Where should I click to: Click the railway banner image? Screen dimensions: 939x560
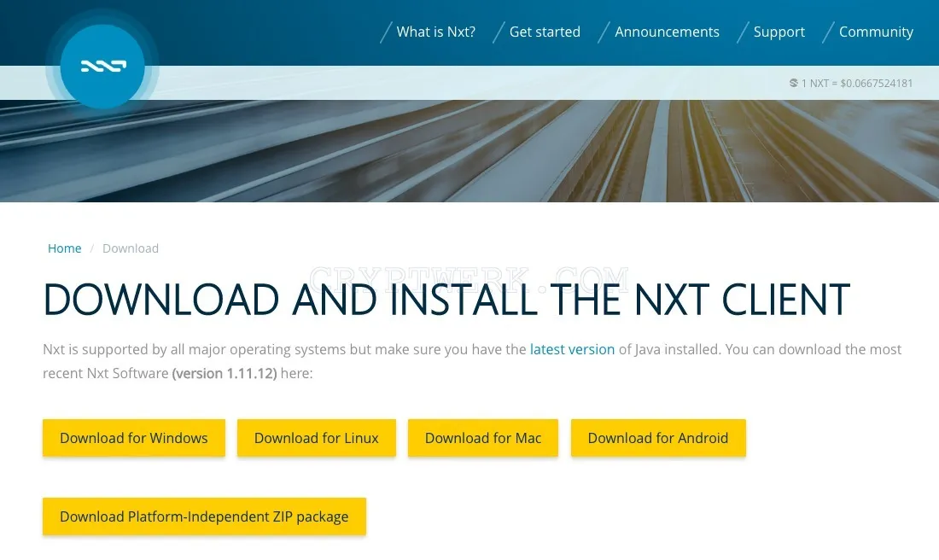tap(469, 151)
